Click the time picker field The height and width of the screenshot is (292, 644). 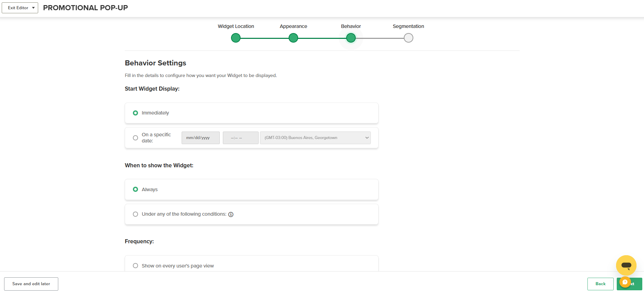pyautogui.click(x=241, y=138)
